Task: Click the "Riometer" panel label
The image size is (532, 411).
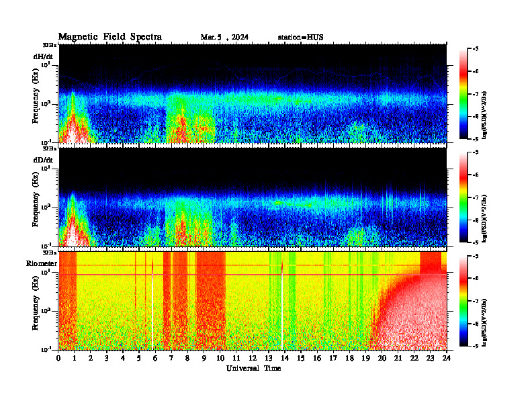Action: pyautogui.click(x=42, y=263)
